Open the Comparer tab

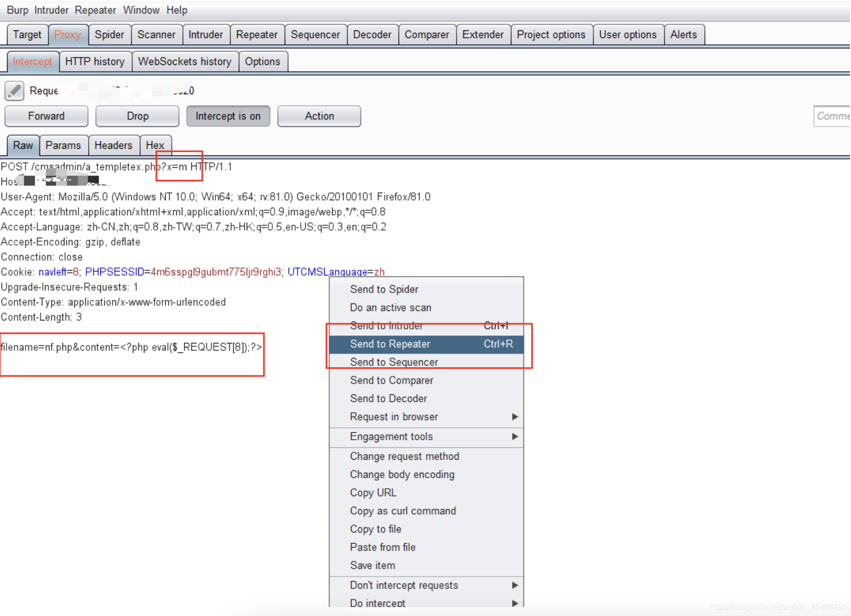(x=427, y=34)
